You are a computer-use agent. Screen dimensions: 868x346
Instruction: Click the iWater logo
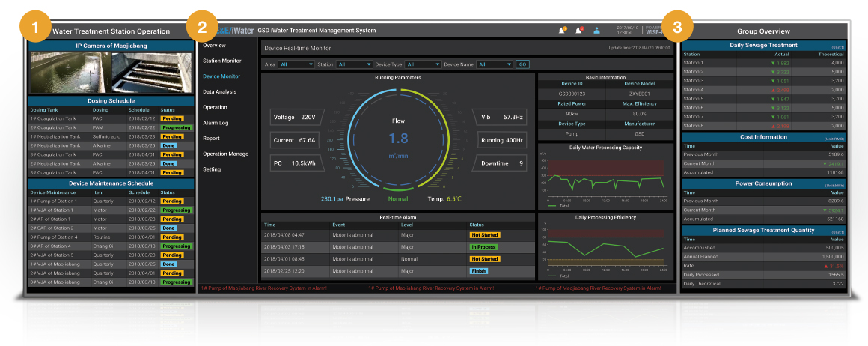(234, 31)
